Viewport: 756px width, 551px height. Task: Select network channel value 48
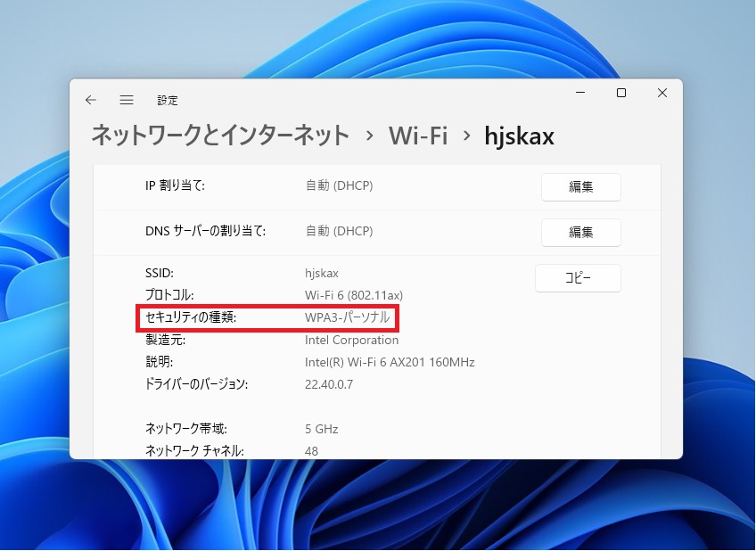coord(311,451)
